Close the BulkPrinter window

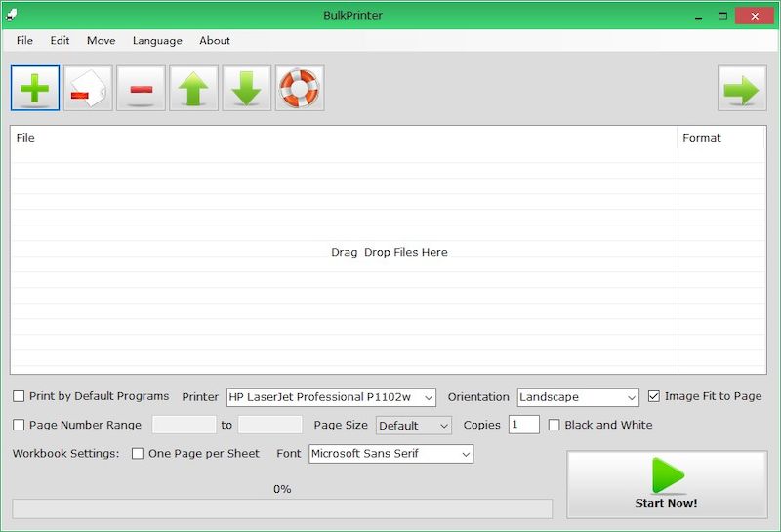point(755,16)
